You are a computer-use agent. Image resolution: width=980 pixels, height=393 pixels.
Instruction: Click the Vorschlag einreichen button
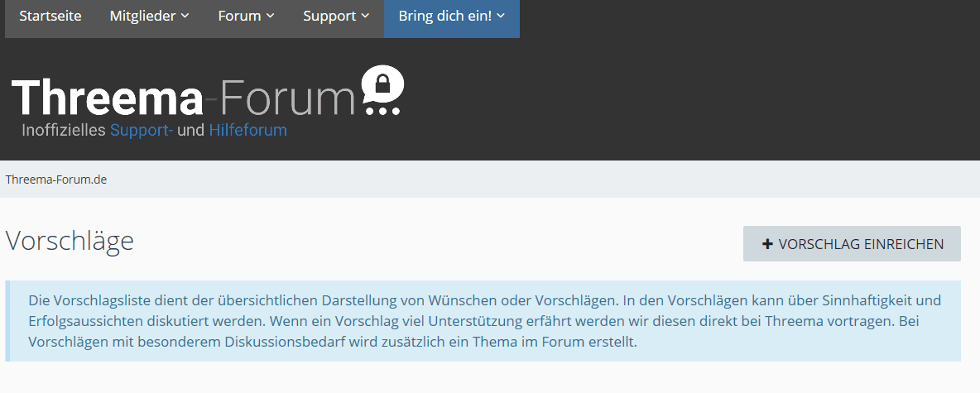(x=851, y=244)
